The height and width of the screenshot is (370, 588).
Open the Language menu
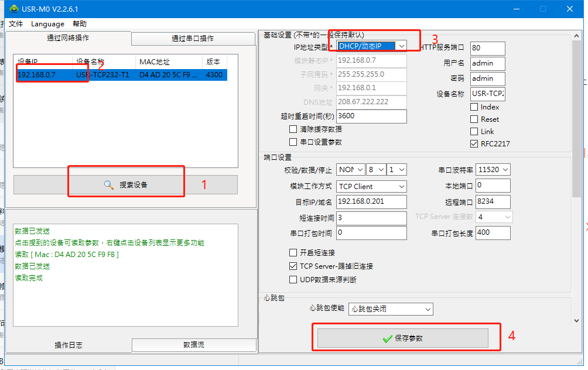tap(47, 24)
